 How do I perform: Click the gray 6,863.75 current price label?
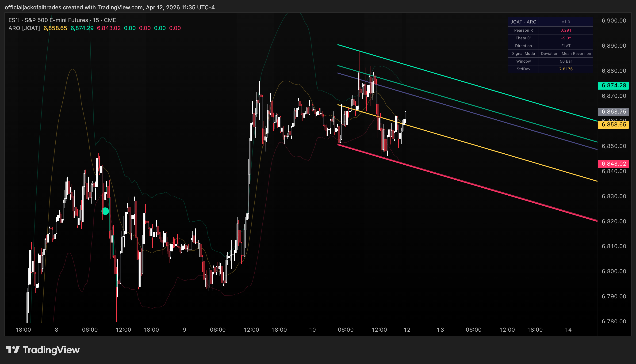pyautogui.click(x=613, y=112)
